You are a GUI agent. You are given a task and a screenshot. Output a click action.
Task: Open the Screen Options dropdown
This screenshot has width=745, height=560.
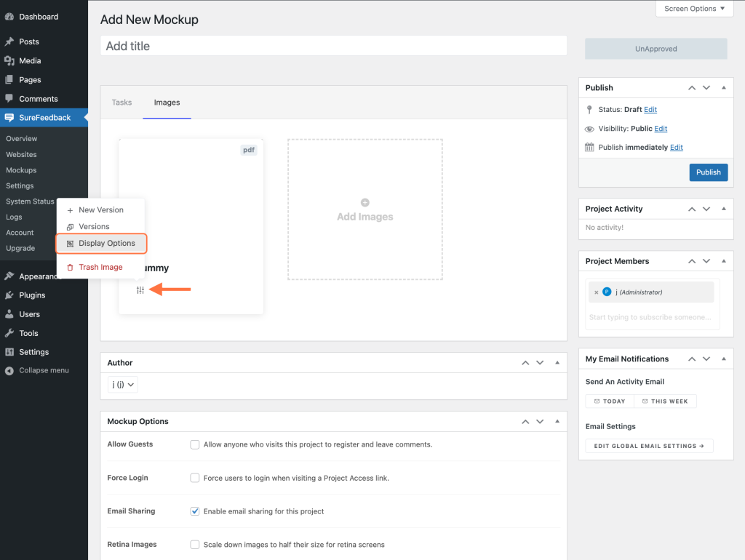point(693,8)
